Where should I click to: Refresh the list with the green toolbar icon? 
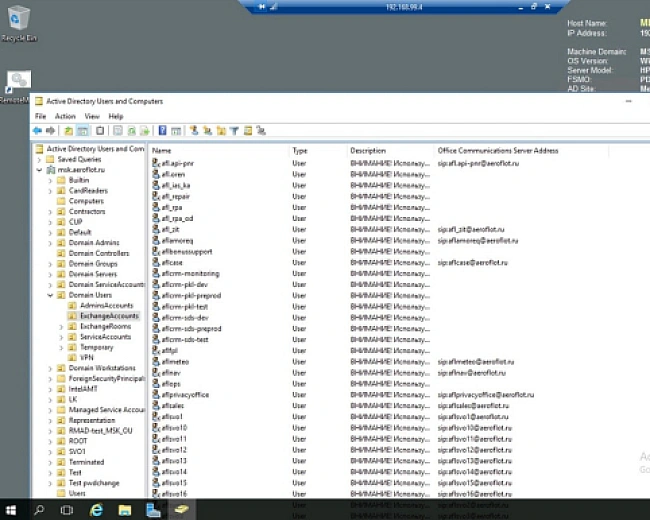(x=131, y=131)
